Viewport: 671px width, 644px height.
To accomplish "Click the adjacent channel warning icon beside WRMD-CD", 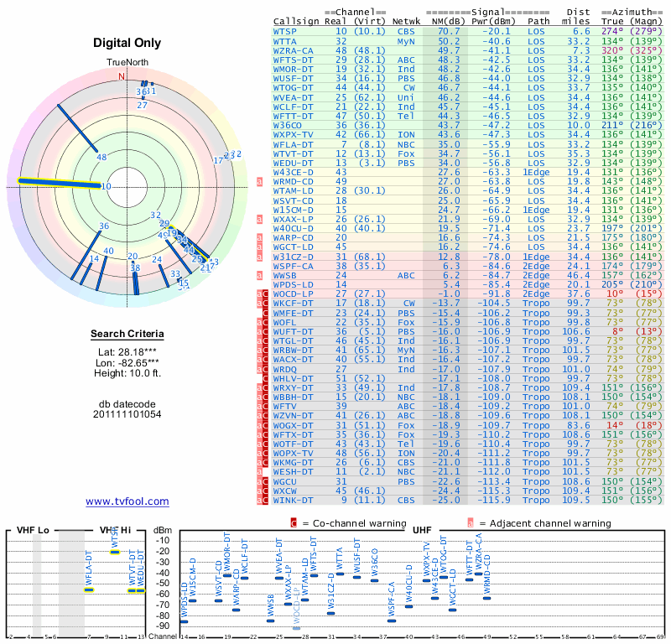I will [x=259, y=181].
